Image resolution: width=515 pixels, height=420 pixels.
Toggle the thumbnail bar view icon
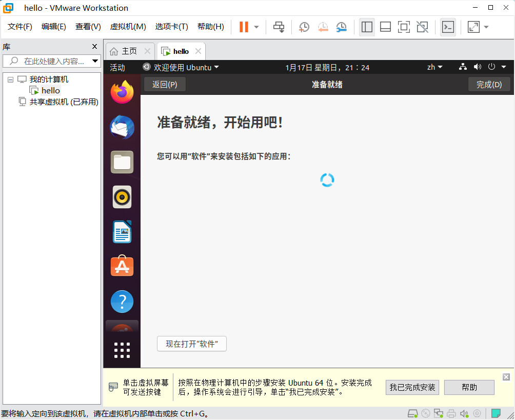pos(385,27)
